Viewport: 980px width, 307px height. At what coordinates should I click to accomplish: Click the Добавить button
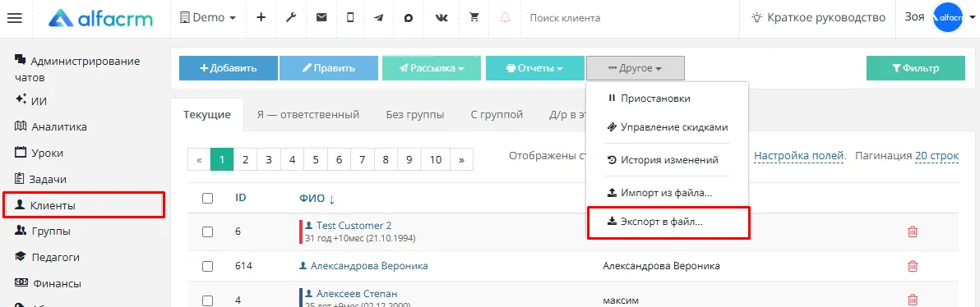pos(228,68)
